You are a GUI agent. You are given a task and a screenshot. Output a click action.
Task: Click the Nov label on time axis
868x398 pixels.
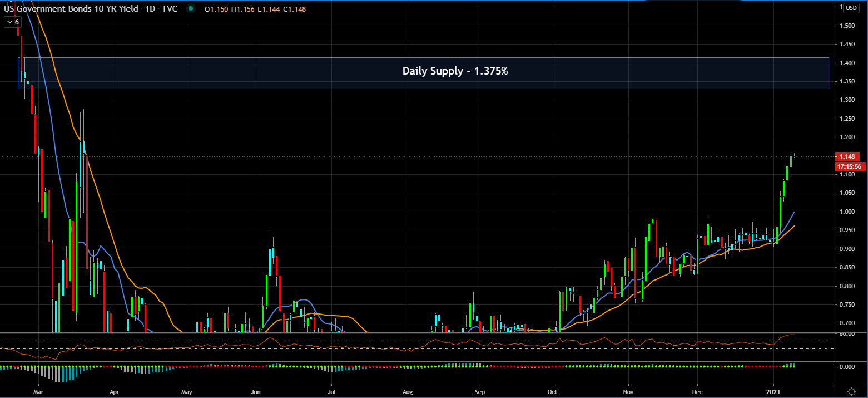tap(628, 392)
